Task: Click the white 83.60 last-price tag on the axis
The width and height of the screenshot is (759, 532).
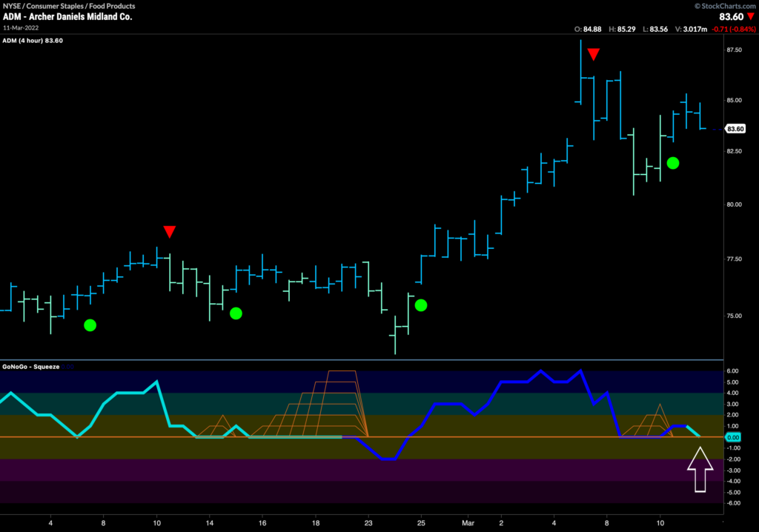Action: pos(735,129)
